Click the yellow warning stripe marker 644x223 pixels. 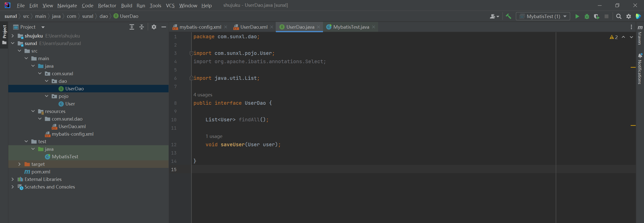(633, 67)
